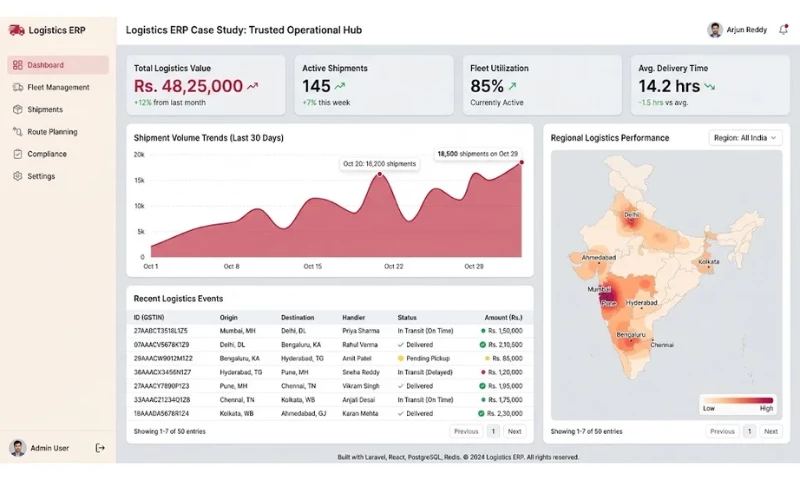Click the Oct 20 data point on chart
The image size is (800, 480).
pos(380,174)
